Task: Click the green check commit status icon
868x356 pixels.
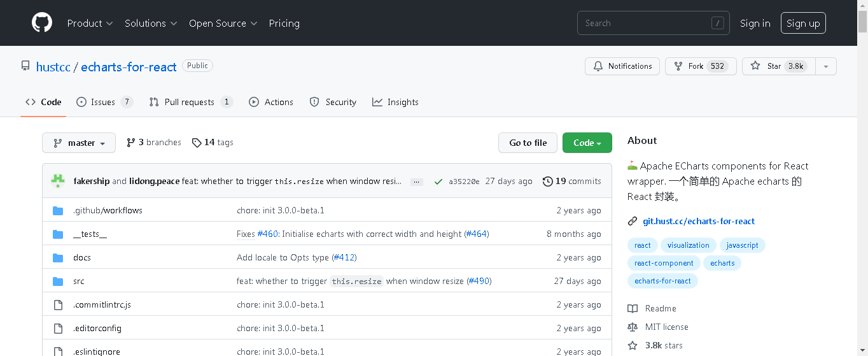Action: [438, 182]
